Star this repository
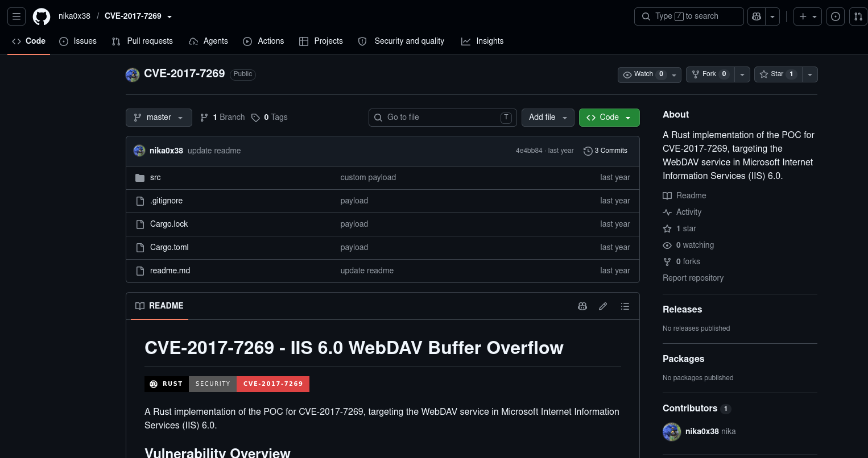The image size is (868, 458). coord(778,74)
